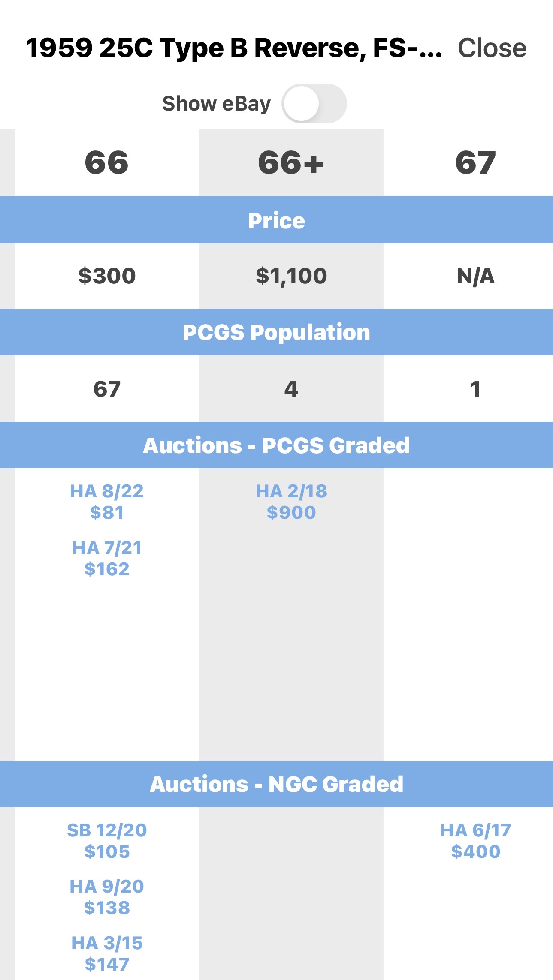Tap the truncated coin title text
Viewport: 553px width, 980px height.
(x=234, y=48)
